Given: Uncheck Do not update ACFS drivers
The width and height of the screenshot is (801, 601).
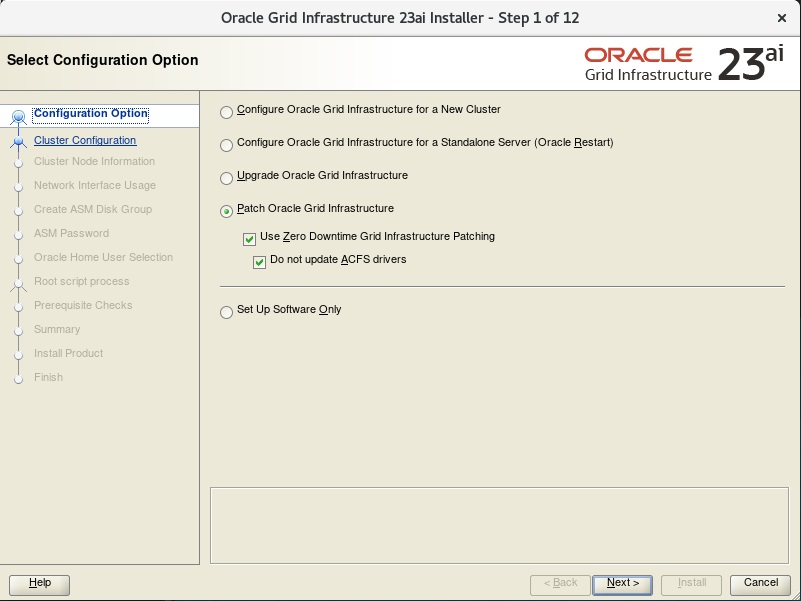Looking at the screenshot, I should coord(260,262).
